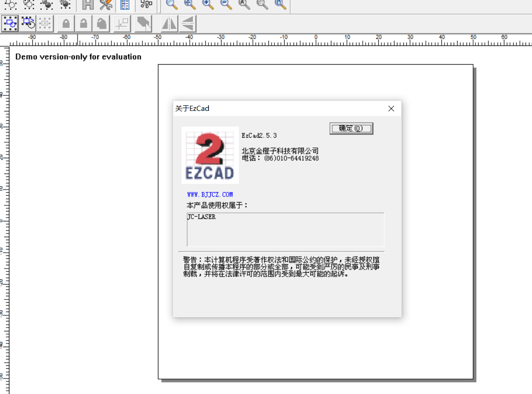Image resolution: width=532 pixels, height=394 pixels.
Task: Click the 本产品使用权属于 label
Action: (217, 205)
